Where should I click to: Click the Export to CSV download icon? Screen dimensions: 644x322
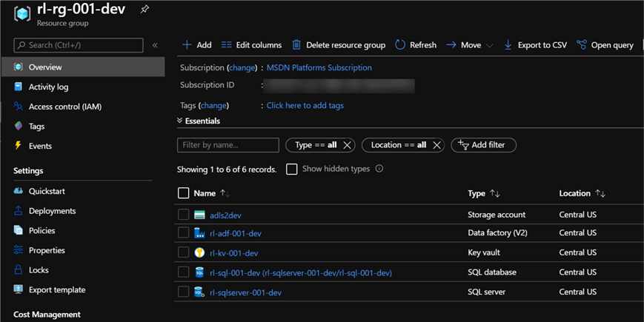508,45
